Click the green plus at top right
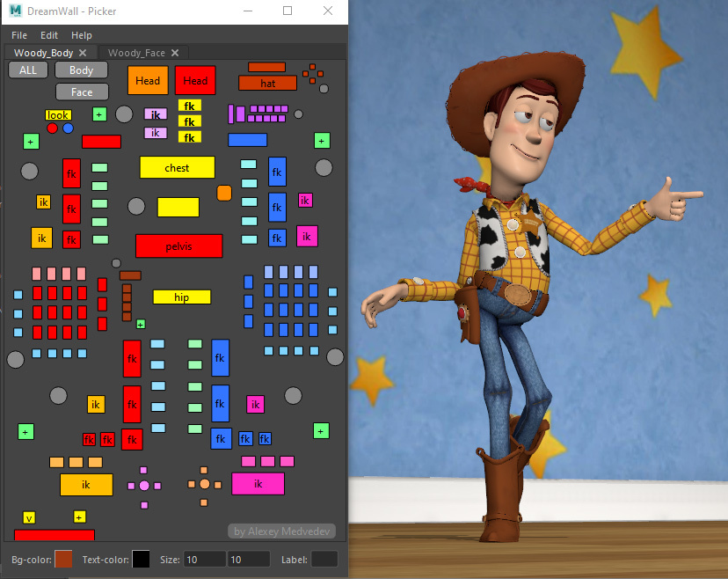Viewport: 728px width, 579px height. click(x=322, y=141)
